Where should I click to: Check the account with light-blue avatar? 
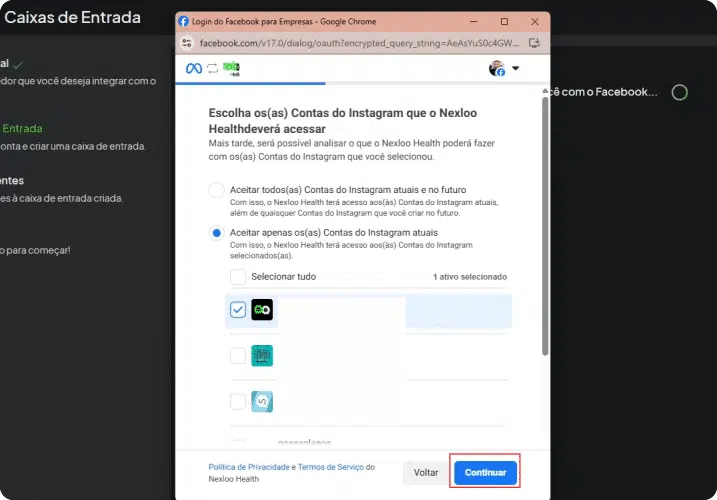(x=238, y=402)
